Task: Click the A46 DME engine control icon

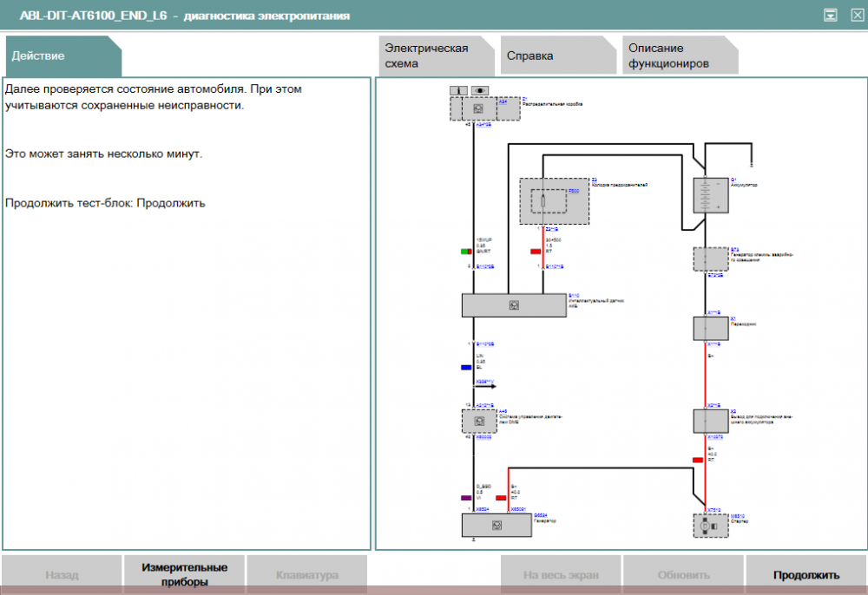Action: [478, 421]
